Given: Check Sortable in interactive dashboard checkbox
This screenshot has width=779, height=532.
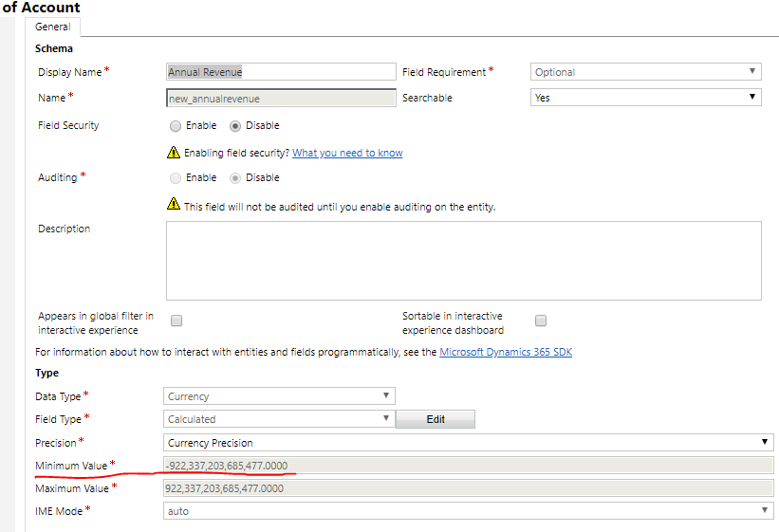Looking at the screenshot, I should tap(541, 321).
